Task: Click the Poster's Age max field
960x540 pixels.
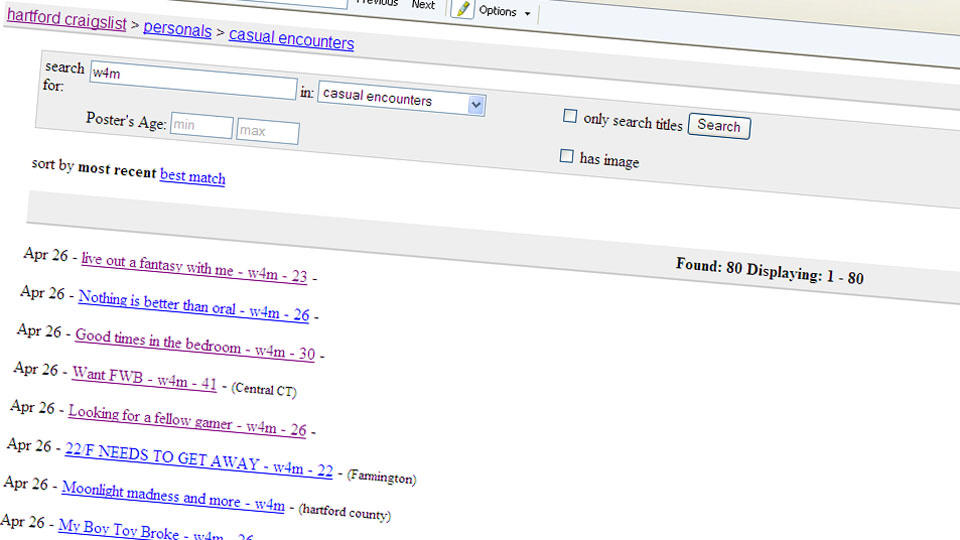Action: point(268,132)
